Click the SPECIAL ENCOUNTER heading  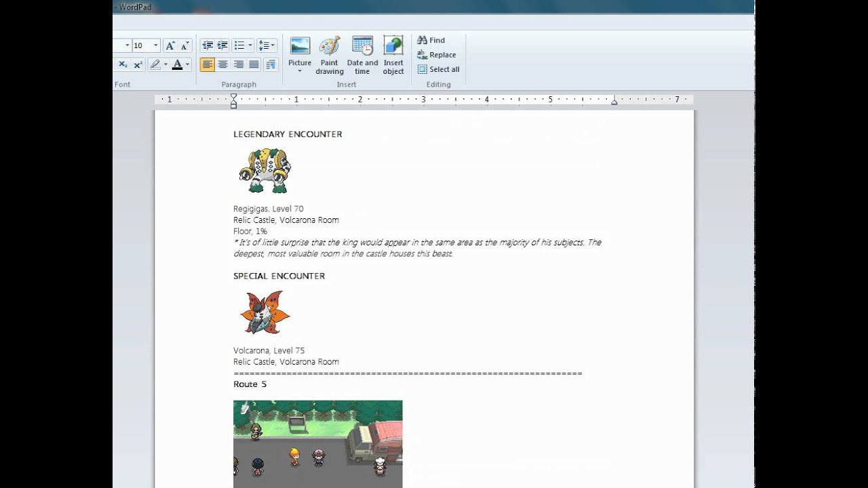click(x=279, y=276)
